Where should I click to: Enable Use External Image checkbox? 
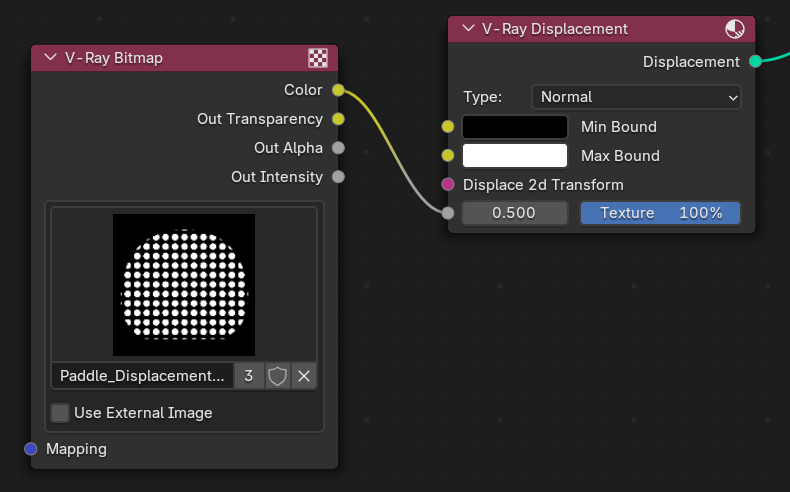tap(60, 413)
